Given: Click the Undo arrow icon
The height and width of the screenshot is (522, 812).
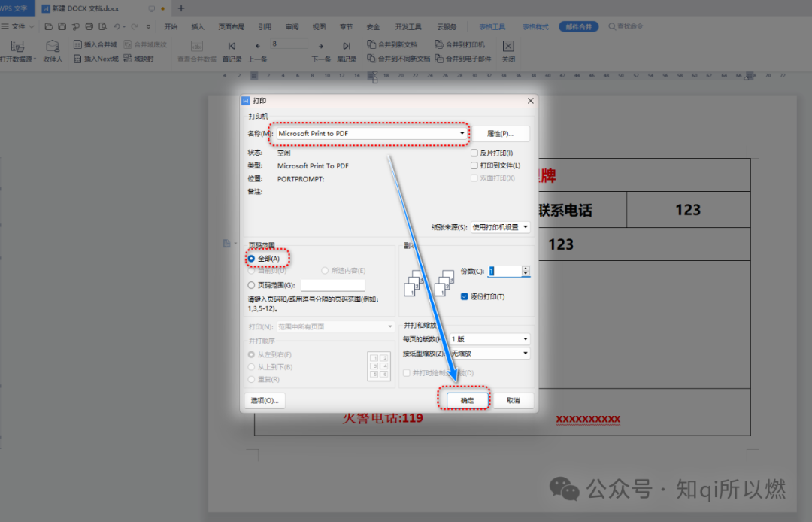Looking at the screenshot, I should click(x=117, y=26).
